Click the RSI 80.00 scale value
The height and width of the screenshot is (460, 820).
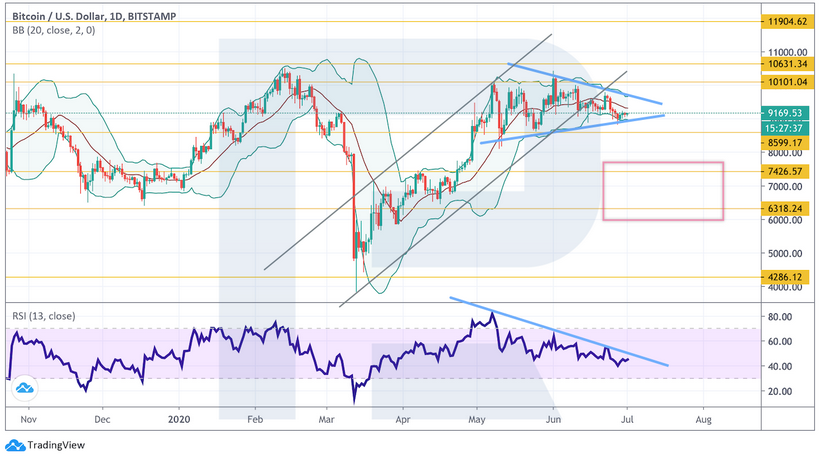pyautogui.click(x=777, y=316)
